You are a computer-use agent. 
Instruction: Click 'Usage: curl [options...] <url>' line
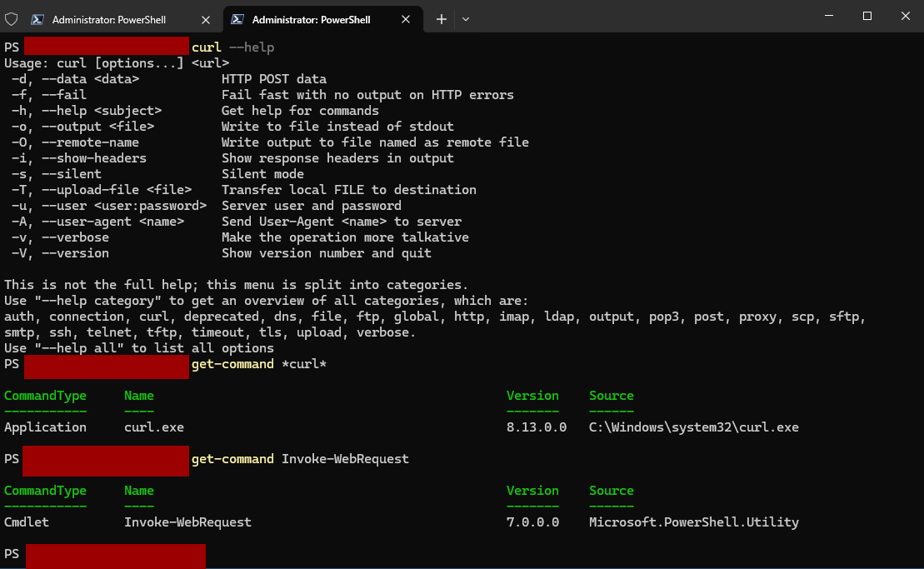(x=117, y=63)
